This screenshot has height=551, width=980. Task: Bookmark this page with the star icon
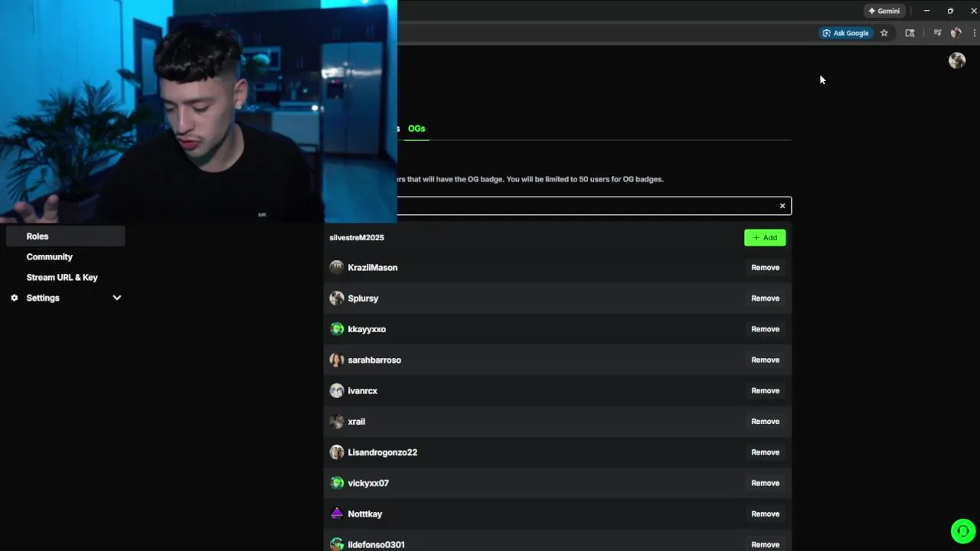pos(884,33)
